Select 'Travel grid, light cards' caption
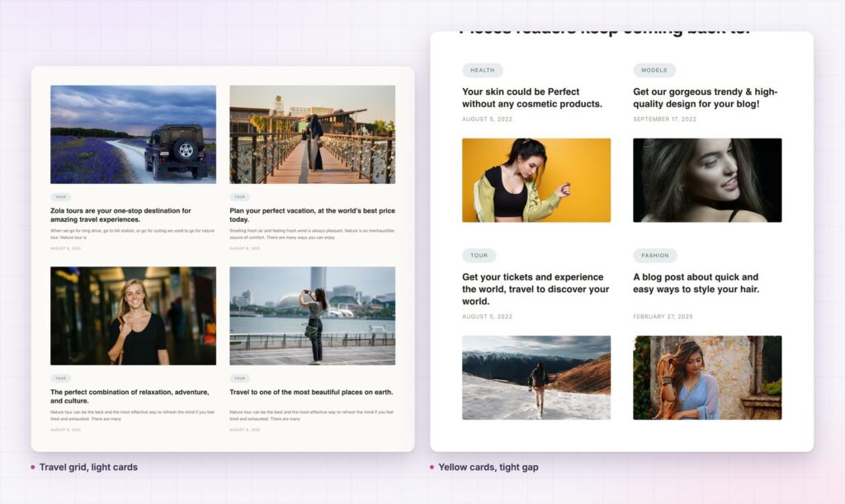Screen dimensions: 845x504 click(88, 467)
